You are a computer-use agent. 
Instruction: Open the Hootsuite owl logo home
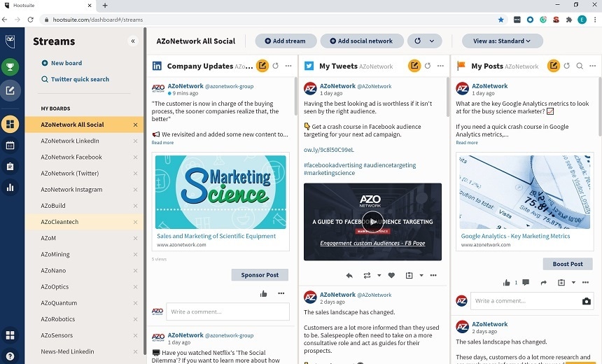(10, 41)
